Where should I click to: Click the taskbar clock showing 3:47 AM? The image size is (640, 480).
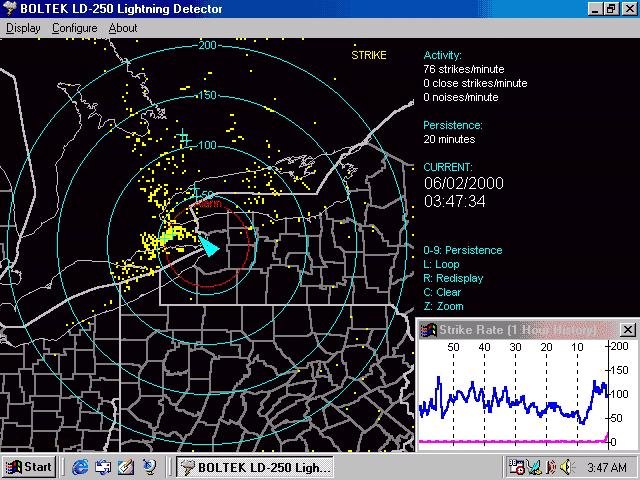(x=606, y=467)
